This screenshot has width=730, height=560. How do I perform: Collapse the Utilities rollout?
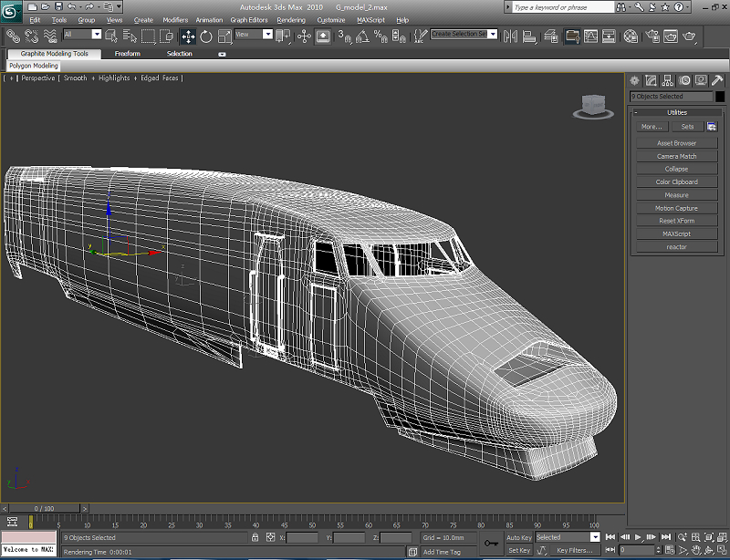(676, 112)
